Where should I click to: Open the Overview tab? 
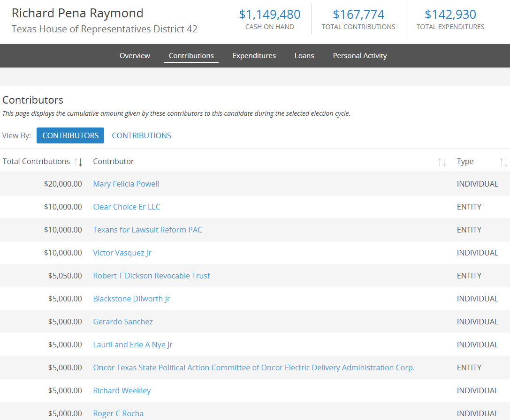pos(135,55)
